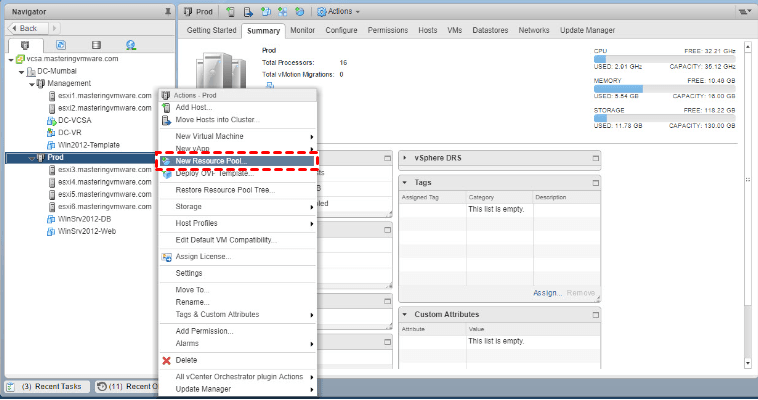The height and width of the screenshot is (400, 758).
Task: Minimize the vSphere DRS portlet
Action: click(596, 158)
